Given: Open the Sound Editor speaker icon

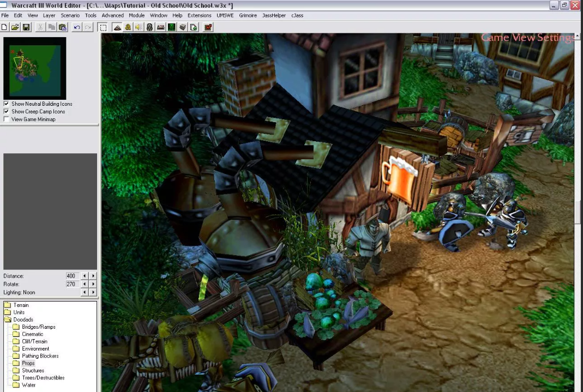Looking at the screenshot, I should point(139,27).
